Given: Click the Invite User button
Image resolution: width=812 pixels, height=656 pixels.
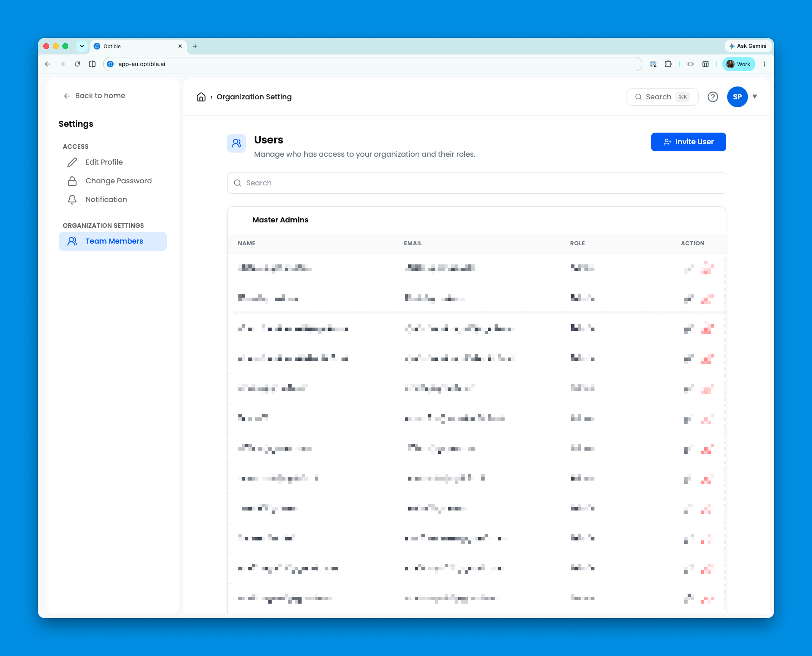Looking at the screenshot, I should [x=688, y=142].
